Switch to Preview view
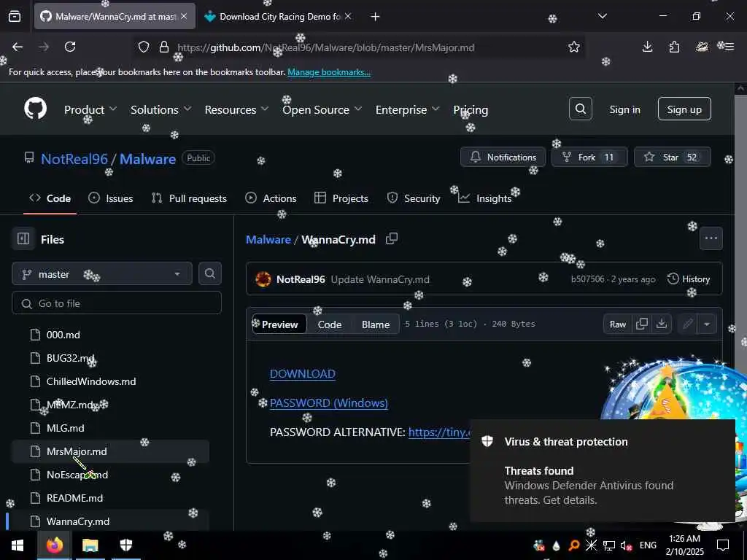 point(279,324)
